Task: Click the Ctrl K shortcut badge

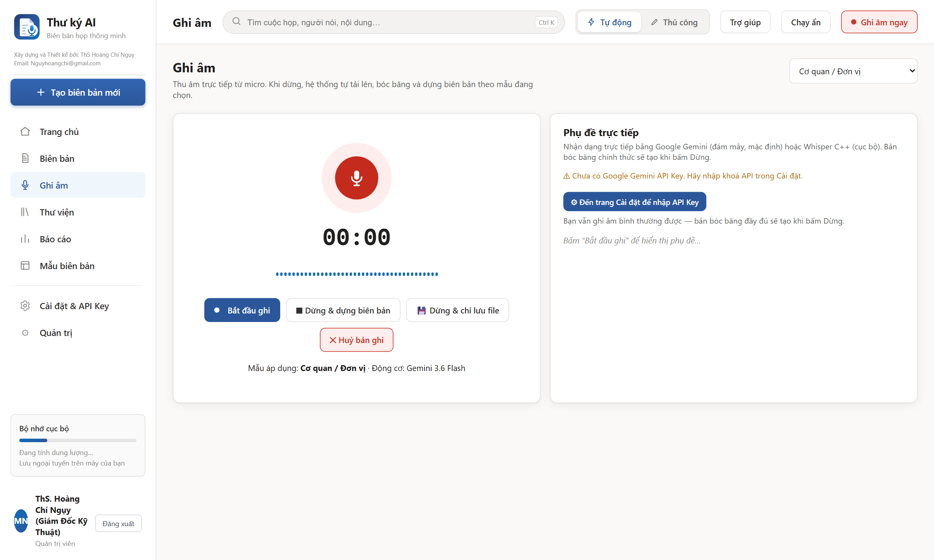Action: (546, 22)
